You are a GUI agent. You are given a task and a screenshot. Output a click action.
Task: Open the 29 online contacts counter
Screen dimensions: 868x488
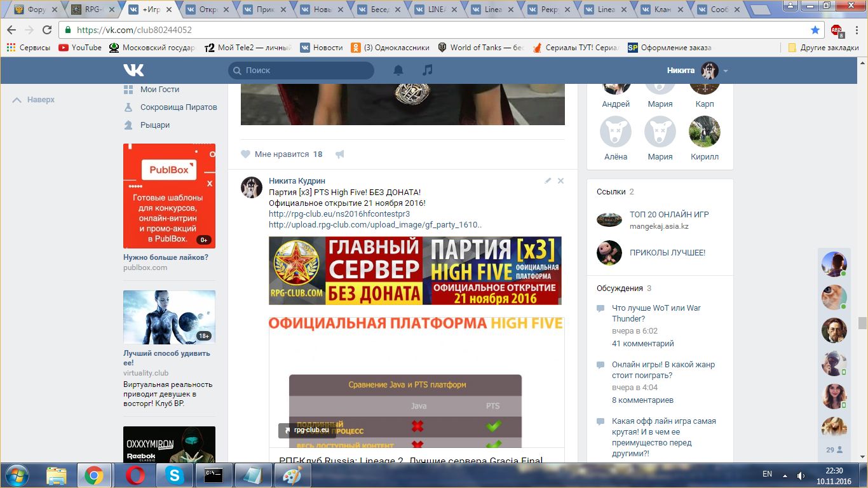[834, 450]
